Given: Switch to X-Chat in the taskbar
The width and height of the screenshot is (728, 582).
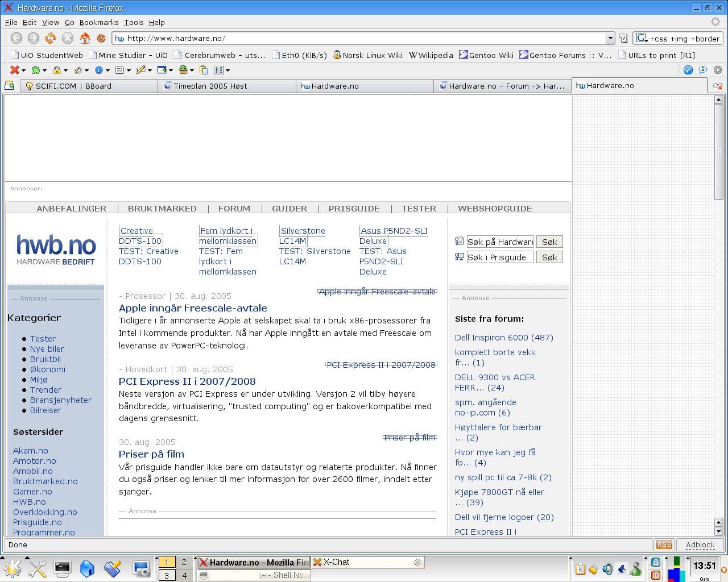Looking at the screenshot, I should [367, 562].
